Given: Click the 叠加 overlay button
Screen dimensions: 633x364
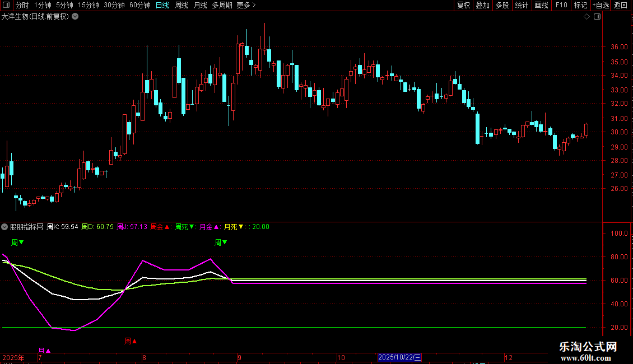Looking at the screenshot, I should 483,5.
